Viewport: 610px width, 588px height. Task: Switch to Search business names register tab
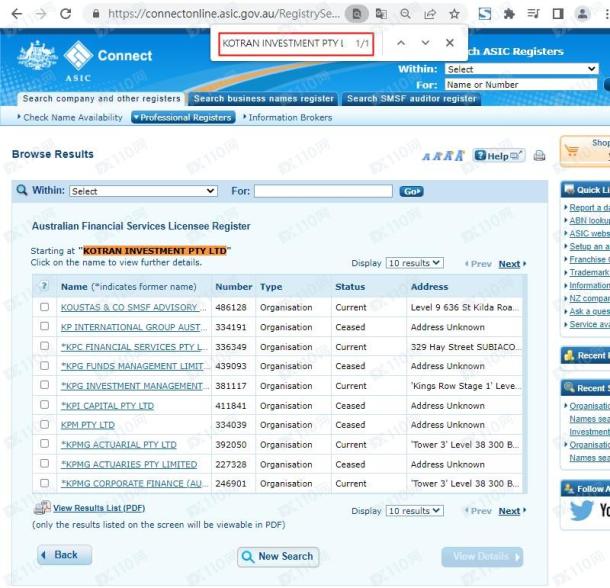pos(263,98)
